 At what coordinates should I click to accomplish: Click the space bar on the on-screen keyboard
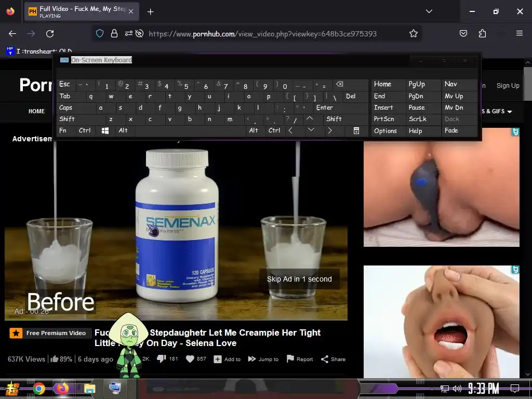click(190, 130)
